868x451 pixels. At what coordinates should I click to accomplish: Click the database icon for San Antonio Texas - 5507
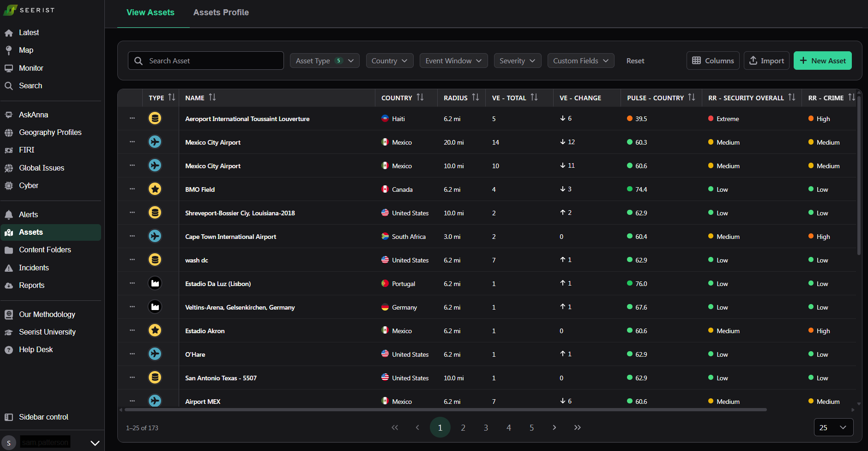pos(155,378)
